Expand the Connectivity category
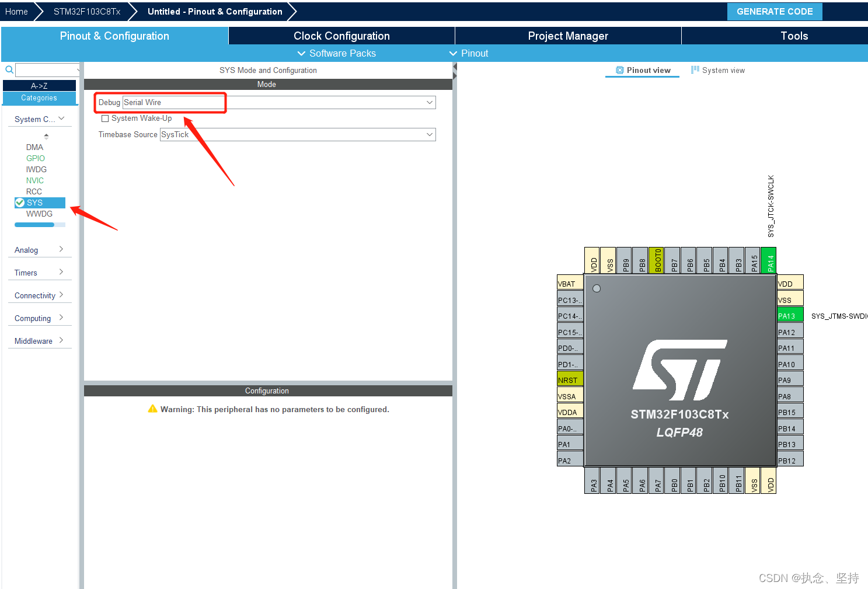868x589 pixels. point(40,295)
